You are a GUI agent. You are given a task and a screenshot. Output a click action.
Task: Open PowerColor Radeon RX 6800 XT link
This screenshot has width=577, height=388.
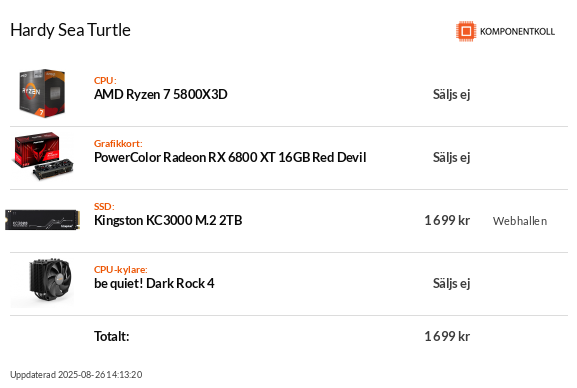click(230, 158)
